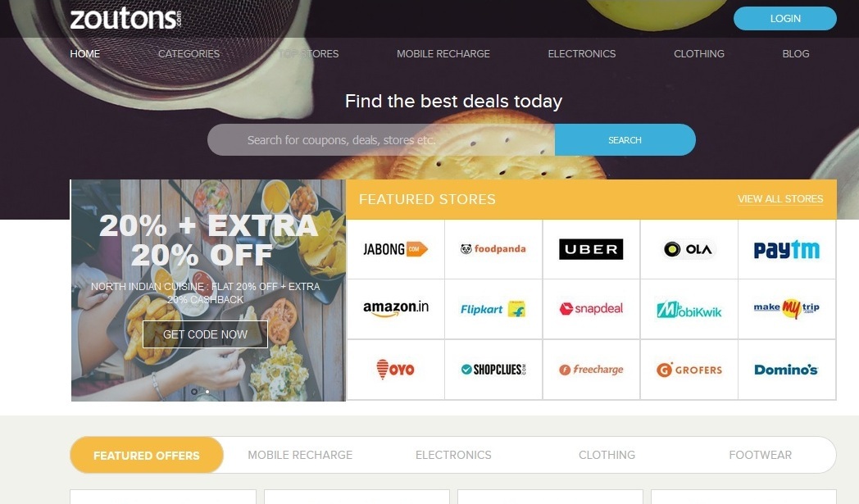The width and height of the screenshot is (859, 504).
Task: Select the Flipkart store logo
Action: 493,309
